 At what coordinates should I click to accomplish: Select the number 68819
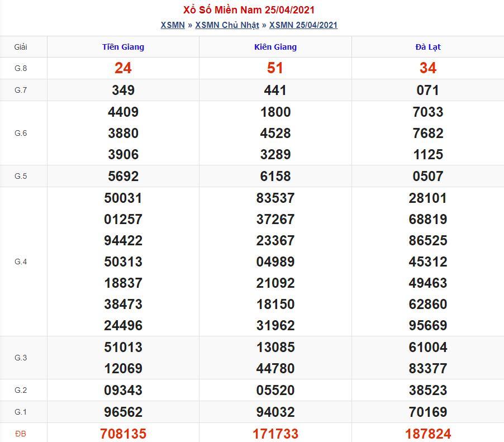coord(428,219)
